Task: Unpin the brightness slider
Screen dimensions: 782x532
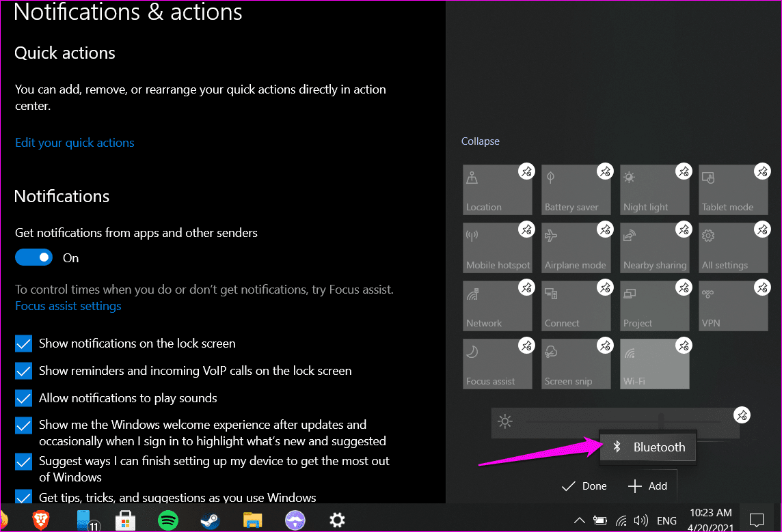Action: pyautogui.click(x=742, y=415)
